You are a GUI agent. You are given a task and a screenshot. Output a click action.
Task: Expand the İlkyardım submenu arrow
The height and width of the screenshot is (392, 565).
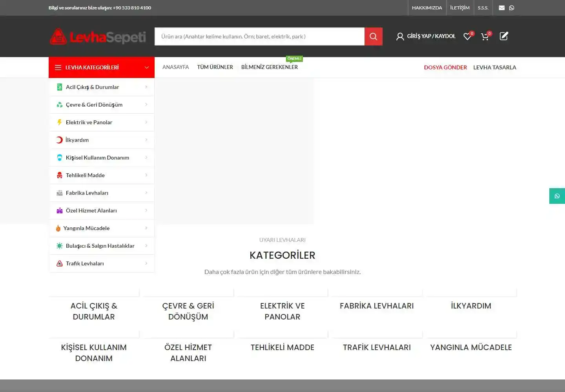pyautogui.click(x=146, y=140)
